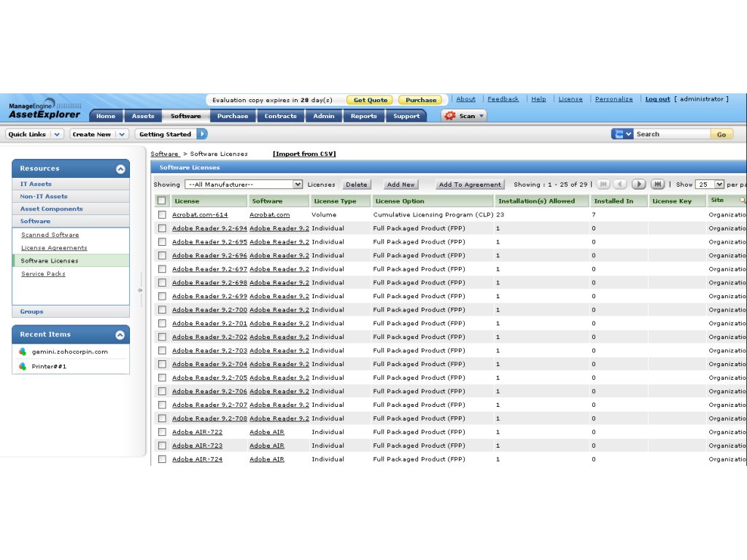This screenshot has height=560, width=747.
Task: Toggle the select-all header checkbox
Action: (161, 201)
